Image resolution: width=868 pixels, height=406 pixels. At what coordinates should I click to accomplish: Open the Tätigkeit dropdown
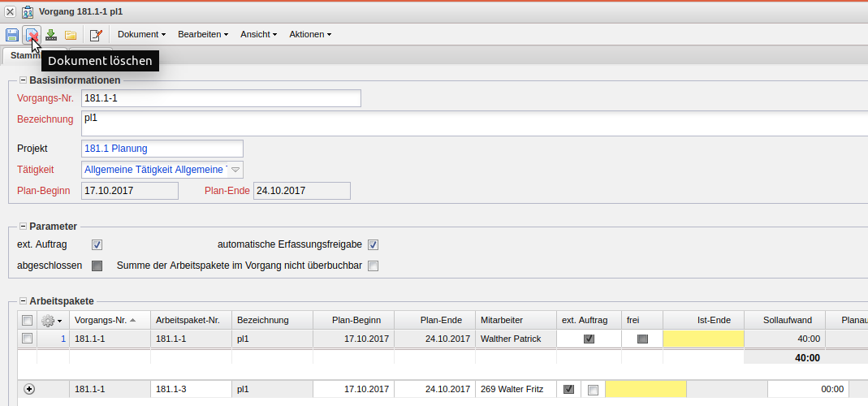[x=235, y=170]
